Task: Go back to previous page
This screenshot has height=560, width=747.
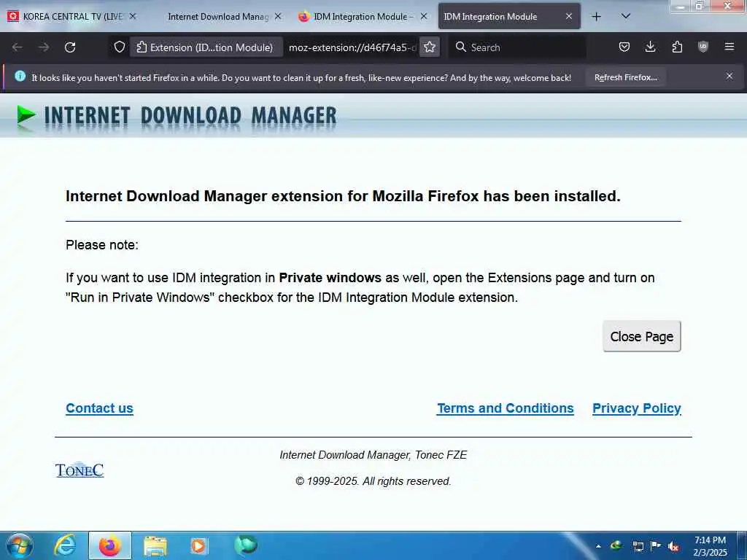Action: pyautogui.click(x=18, y=47)
